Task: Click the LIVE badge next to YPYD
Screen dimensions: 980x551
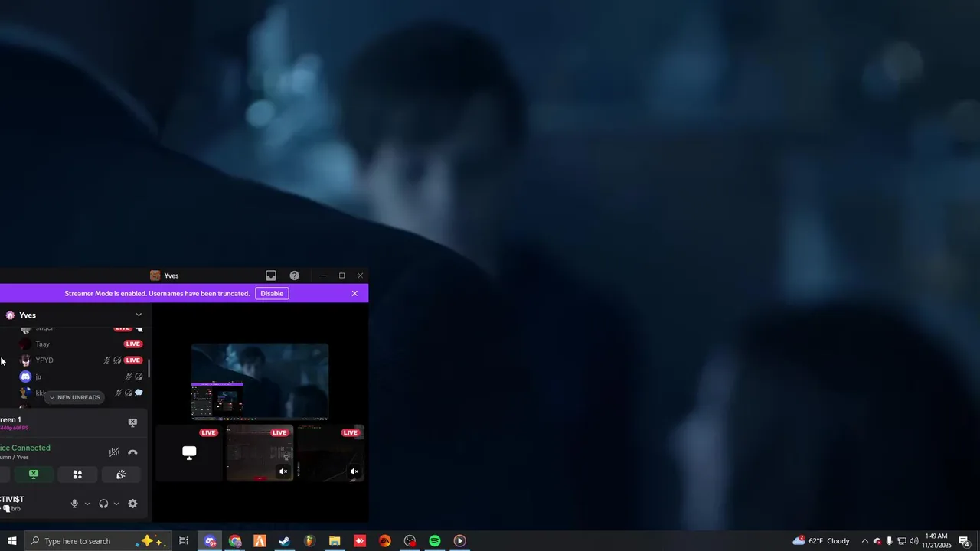Action: pos(133,360)
